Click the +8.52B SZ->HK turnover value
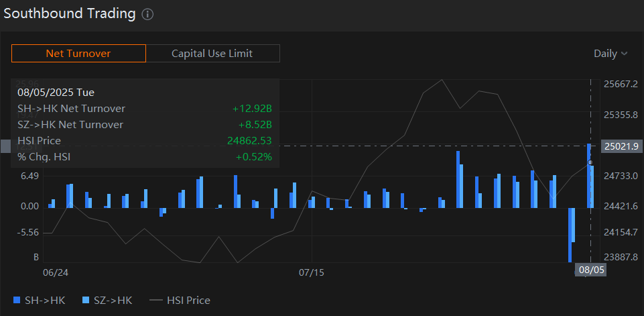The image size is (644, 316). coord(255,125)
